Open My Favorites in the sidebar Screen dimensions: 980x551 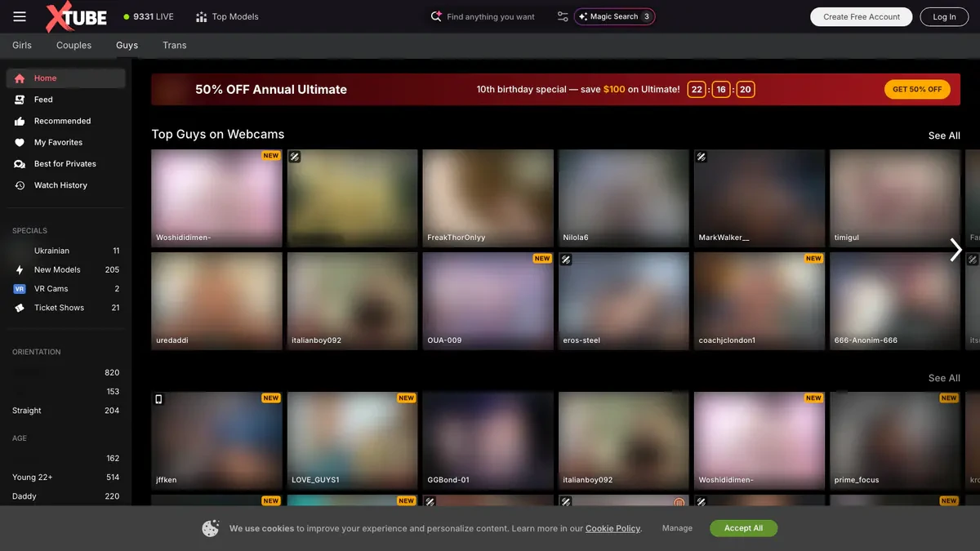66,142
